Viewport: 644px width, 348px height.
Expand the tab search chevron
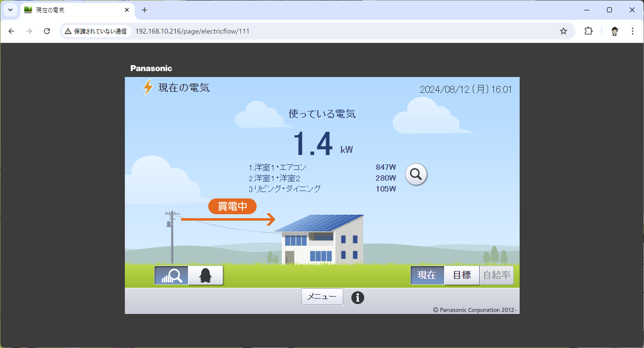(10, 10)
